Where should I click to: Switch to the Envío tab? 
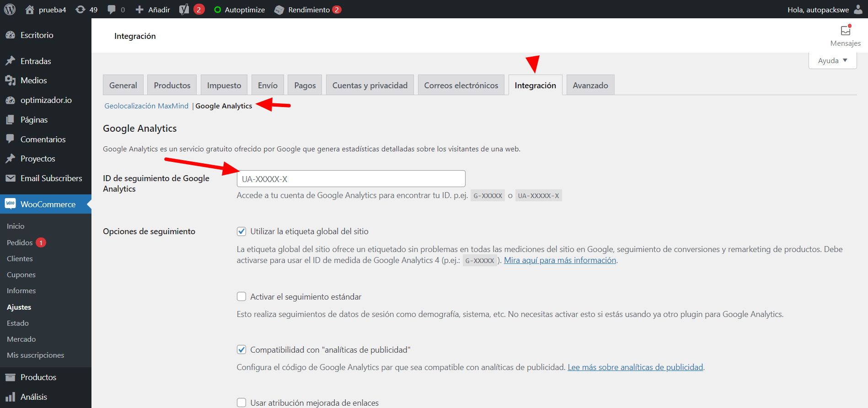click(x=268, y=85)
